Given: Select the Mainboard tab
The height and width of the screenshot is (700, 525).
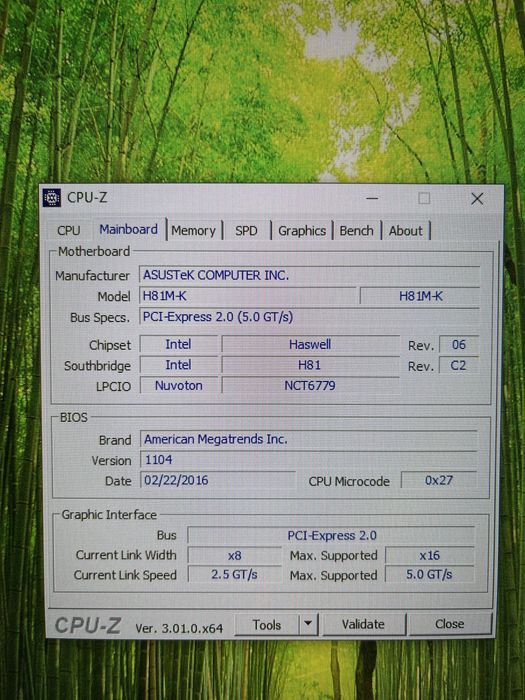Looking at the screenshot, I should (x=129, y=229).
